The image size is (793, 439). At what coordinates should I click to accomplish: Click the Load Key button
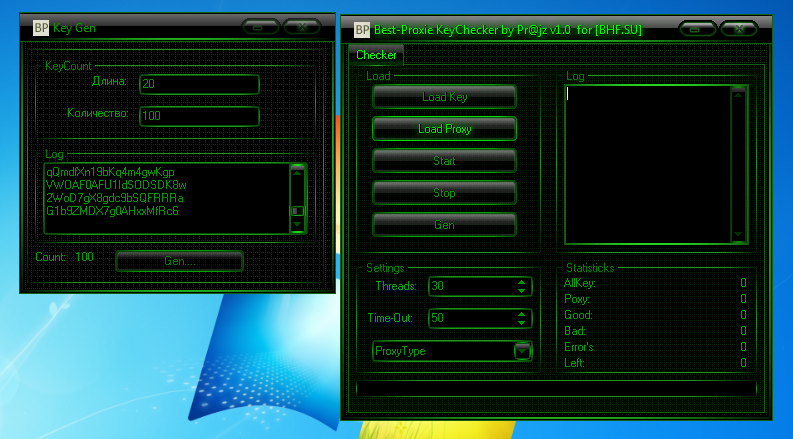coord(445,97)
